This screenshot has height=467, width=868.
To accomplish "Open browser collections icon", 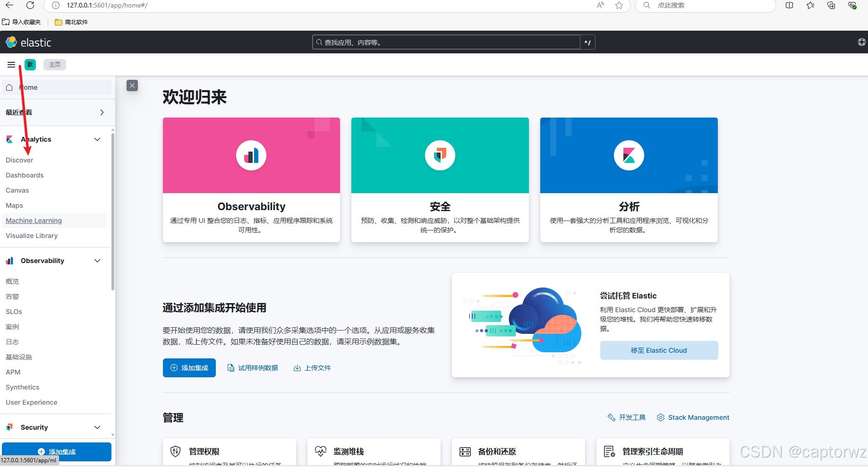I will coord(831,5).
